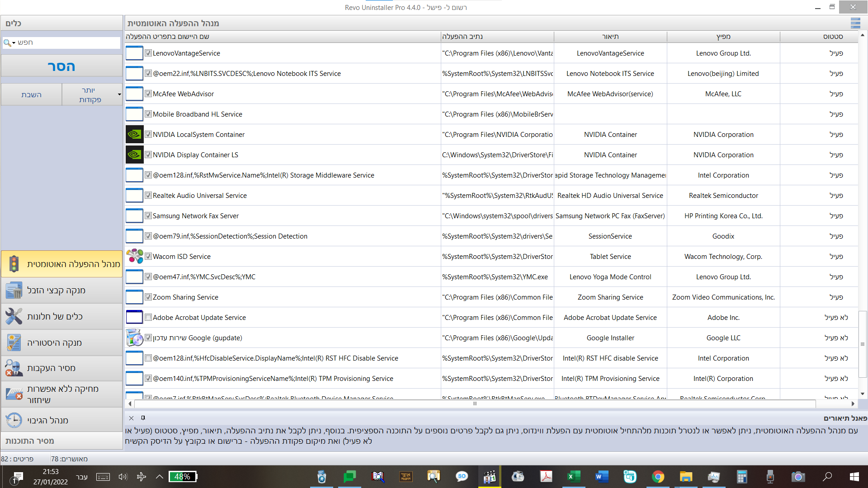Open the Evidence Remover tool
868x488 pixels.
(x=62, y=368)
